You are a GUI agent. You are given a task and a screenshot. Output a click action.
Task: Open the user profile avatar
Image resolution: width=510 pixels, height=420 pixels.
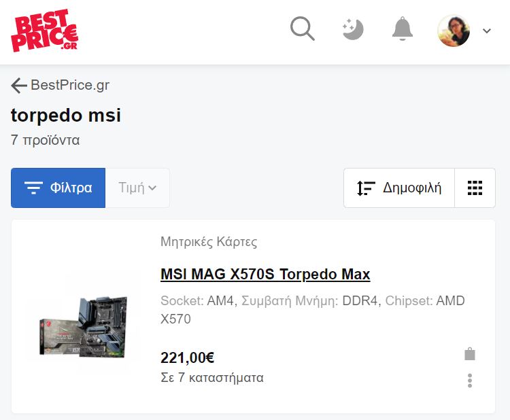(x=454, y=31)
